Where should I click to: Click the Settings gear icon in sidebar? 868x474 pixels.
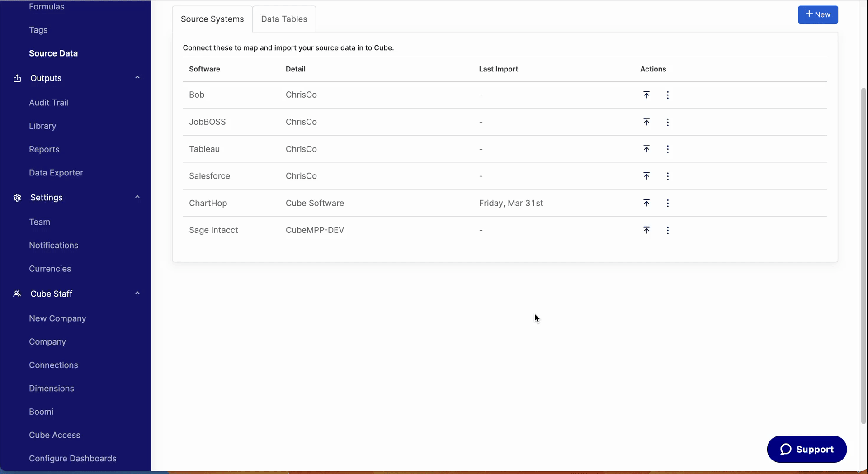point(17,198)
